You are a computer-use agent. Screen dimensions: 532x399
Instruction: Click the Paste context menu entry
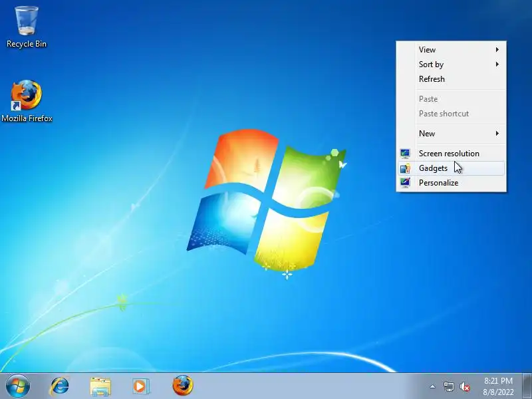click(x=452, y=98)
